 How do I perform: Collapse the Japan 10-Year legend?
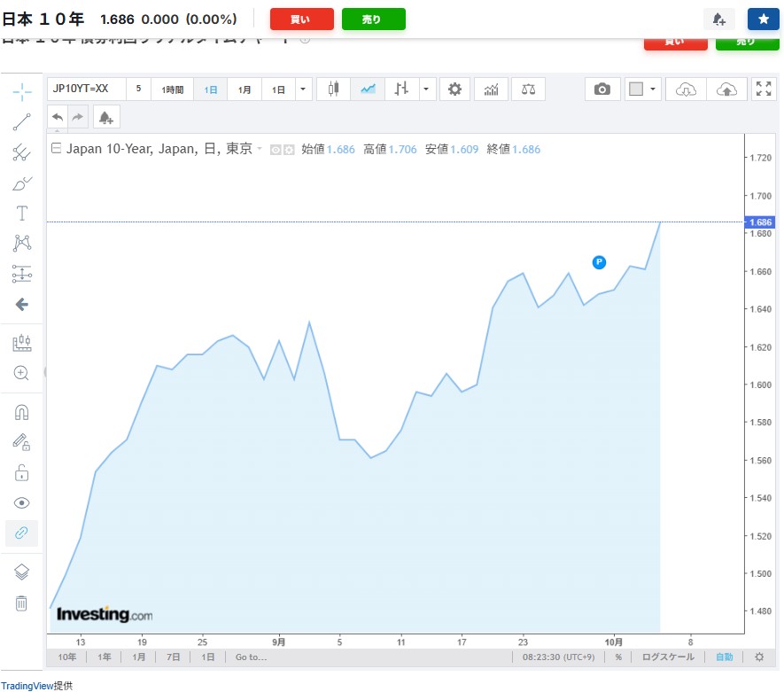57,148
